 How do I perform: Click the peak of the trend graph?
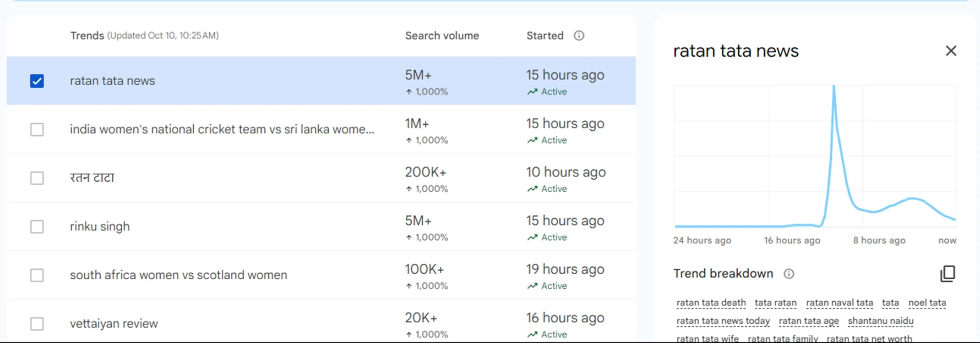click(x=833, y=87)
